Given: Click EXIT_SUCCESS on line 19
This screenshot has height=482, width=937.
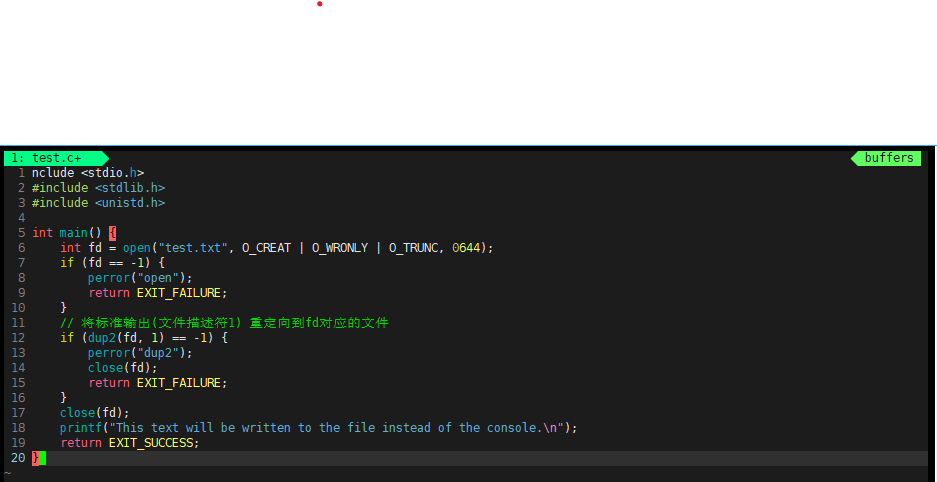Looking at the screenshot, I should click(151, 443).
